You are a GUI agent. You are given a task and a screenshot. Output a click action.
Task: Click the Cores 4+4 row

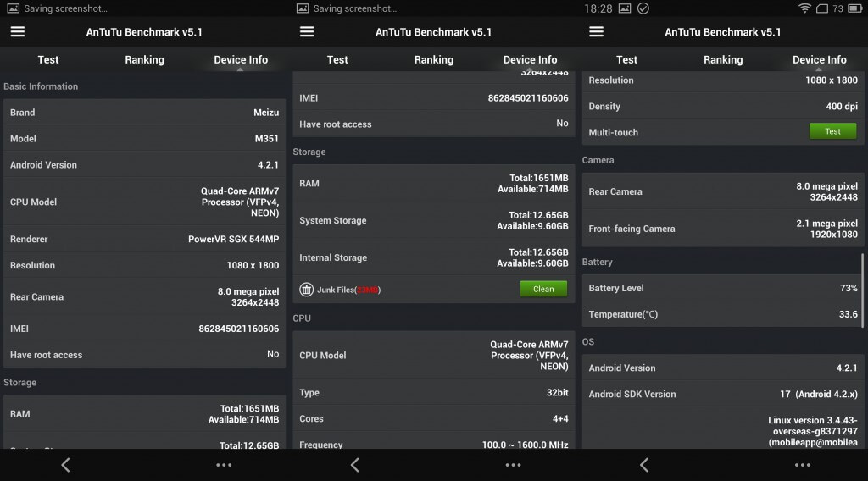pyautogui.click(x=434, y=418)
